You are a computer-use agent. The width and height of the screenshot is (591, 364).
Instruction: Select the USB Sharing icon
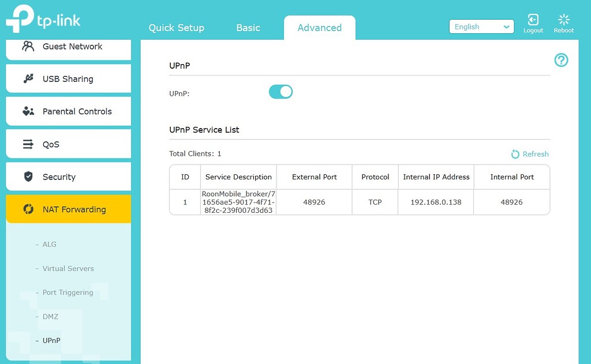pos(28,78)
